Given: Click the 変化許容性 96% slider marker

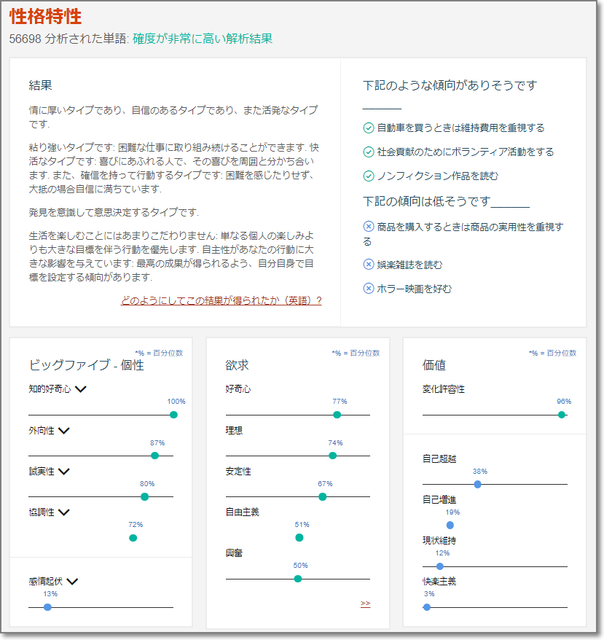Looking at the screenshot, I should (x=562, y=414).
